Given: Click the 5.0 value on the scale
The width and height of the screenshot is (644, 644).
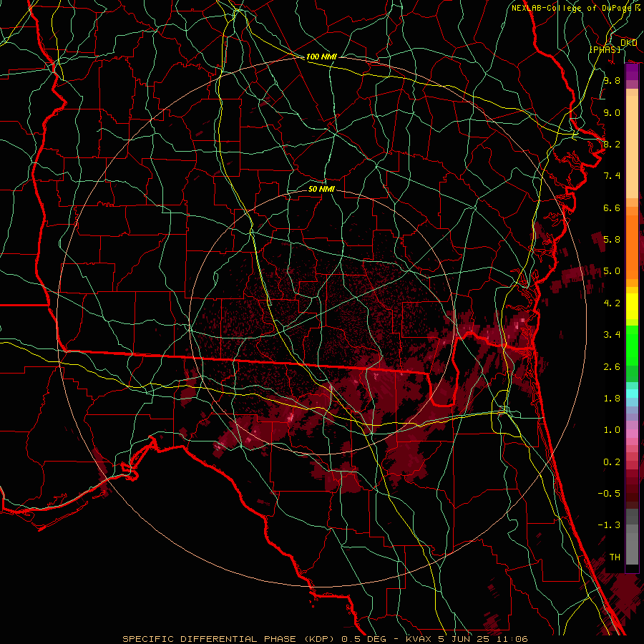Looking at the screenshot, I should 612,271.
